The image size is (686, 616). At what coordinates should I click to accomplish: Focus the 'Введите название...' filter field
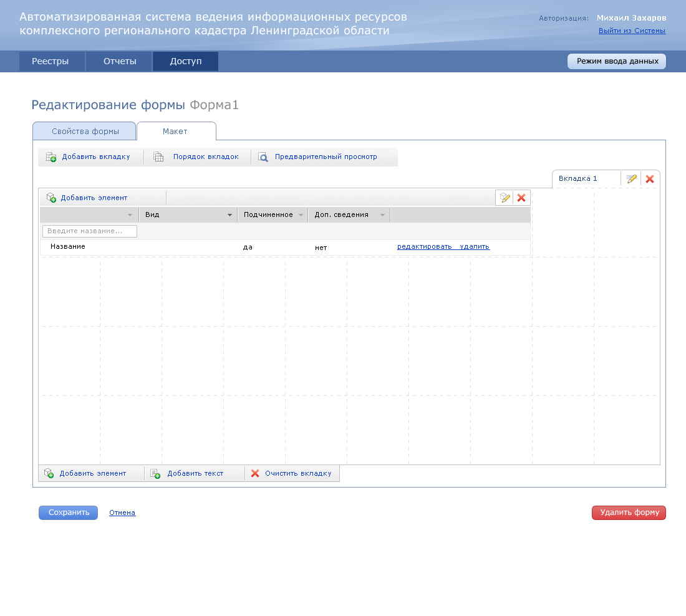(x=90, y=231)
